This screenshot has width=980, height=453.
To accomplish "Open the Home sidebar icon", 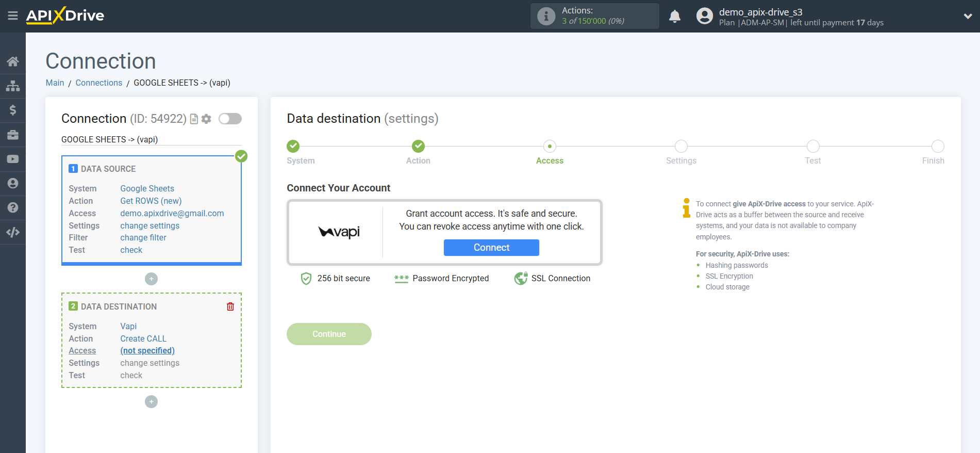I will pyautogui.click(x=13, y=61).
